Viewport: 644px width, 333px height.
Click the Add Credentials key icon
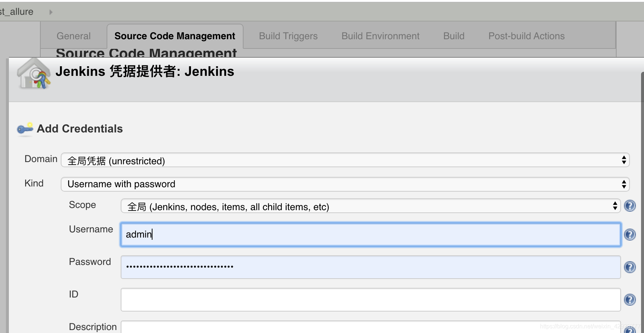25,129
